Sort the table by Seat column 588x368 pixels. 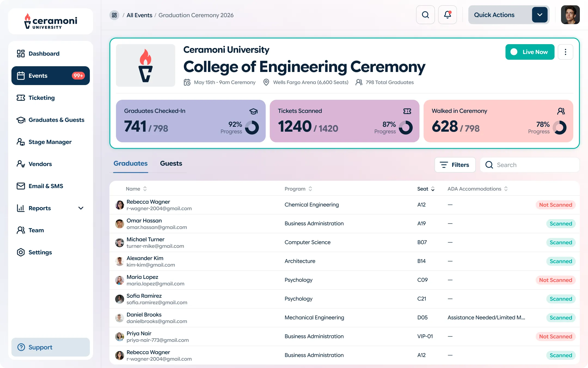[433, 189]
